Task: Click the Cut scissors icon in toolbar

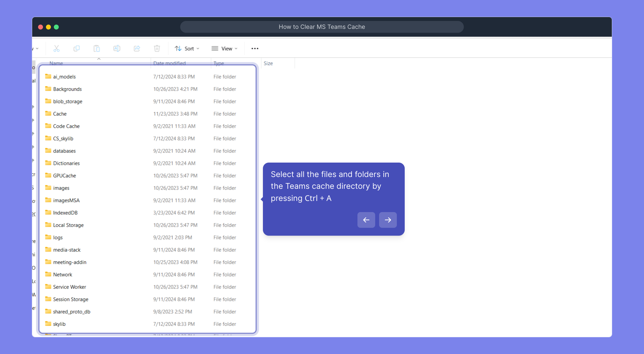Action: point(56,49)
